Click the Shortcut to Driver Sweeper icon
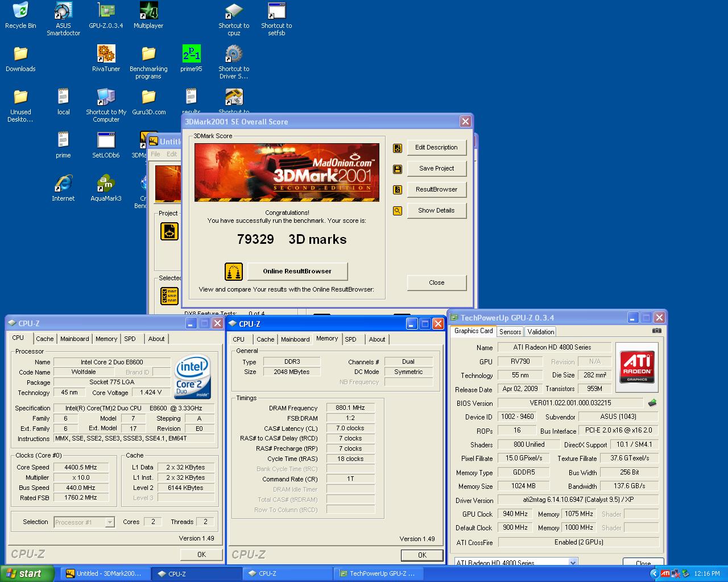The height and width of the screenshot is (582, 728). click(234, 61)
